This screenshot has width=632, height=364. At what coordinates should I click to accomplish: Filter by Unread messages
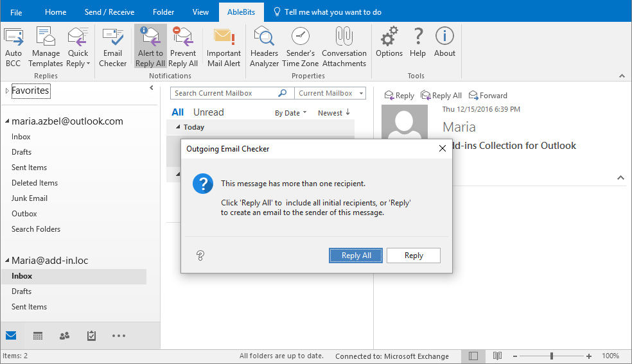208,112
